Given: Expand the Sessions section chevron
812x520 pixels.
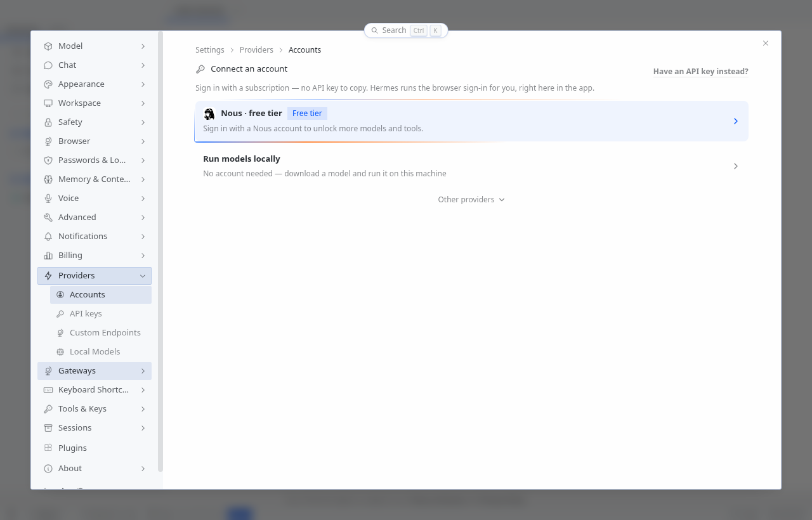Looking at the screenshot, I should coord(143,428).
